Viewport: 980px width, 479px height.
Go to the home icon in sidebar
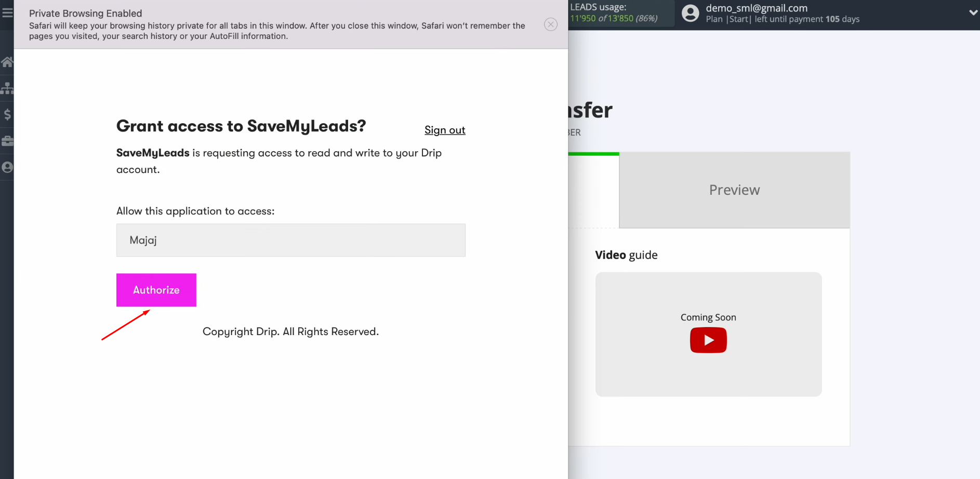[x=7, y=62]
